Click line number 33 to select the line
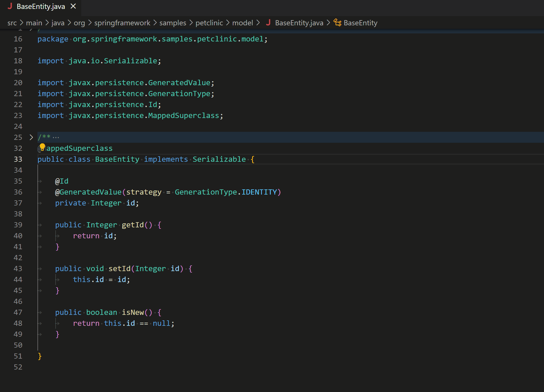The image size is (544, 392). point(18,159)
